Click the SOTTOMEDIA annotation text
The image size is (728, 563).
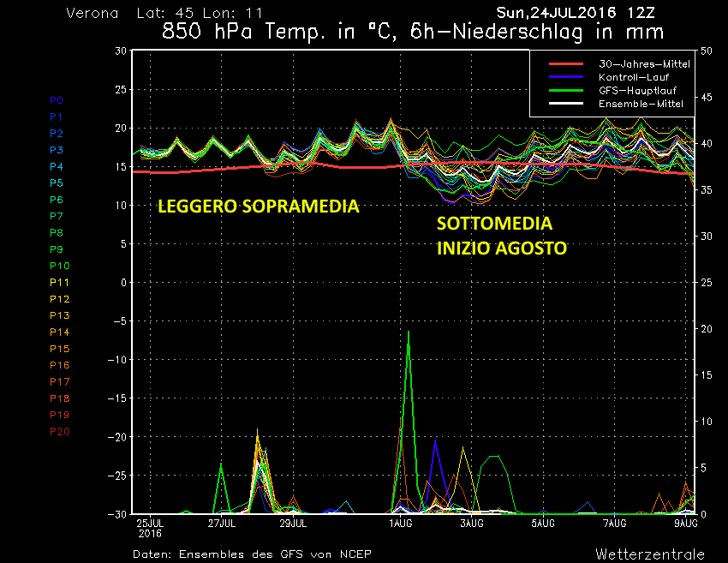494,224
